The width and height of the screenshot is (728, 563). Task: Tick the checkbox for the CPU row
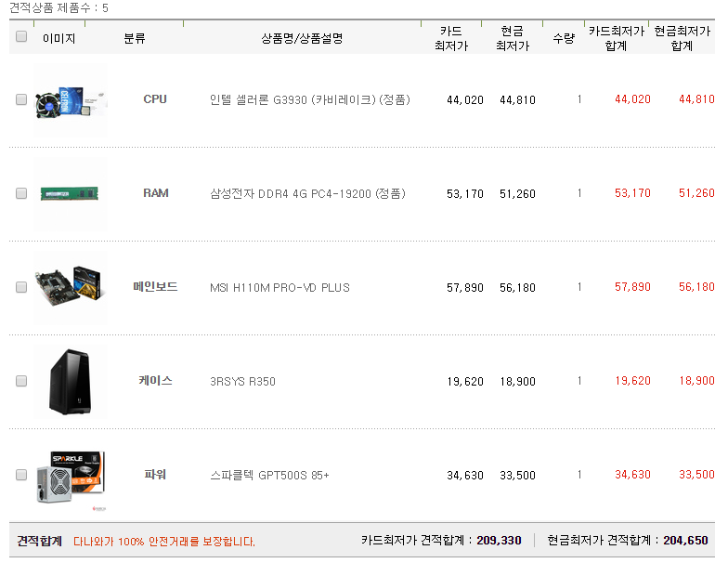coord(21,99)
